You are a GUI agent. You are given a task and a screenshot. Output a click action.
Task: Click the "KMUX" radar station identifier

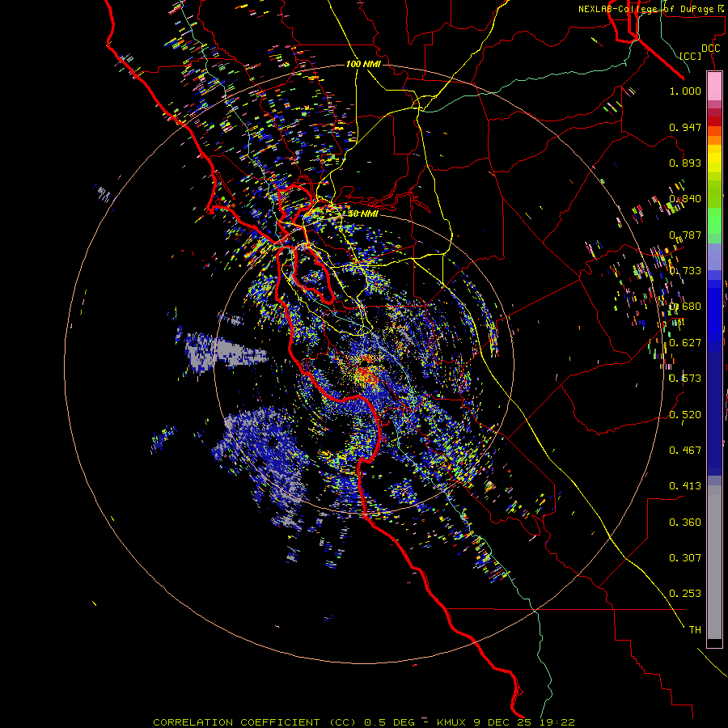(x=451, y=722)
